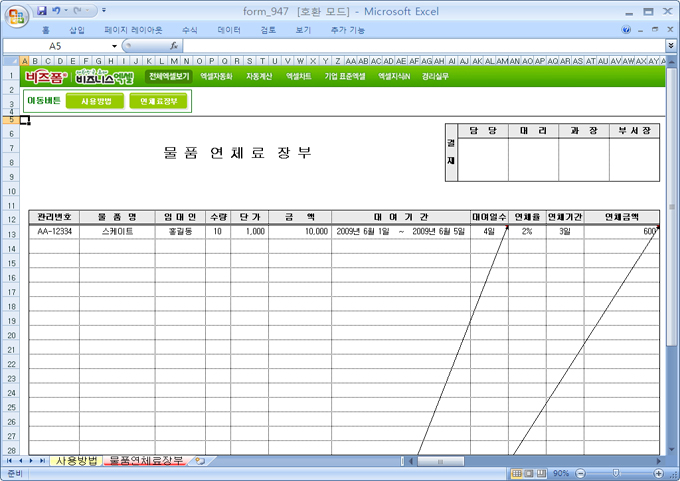
Task: Open the 삽입 ribbon tab
Action: 77,30
